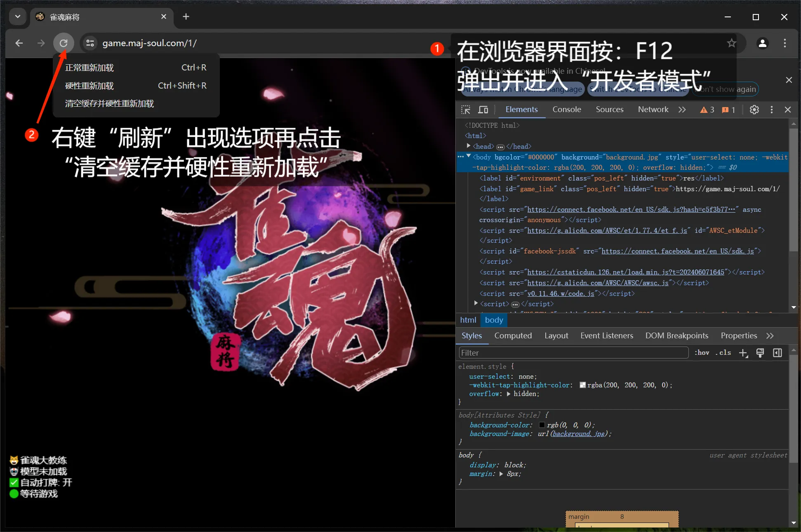Click the Don't show again button

[726, 89]
